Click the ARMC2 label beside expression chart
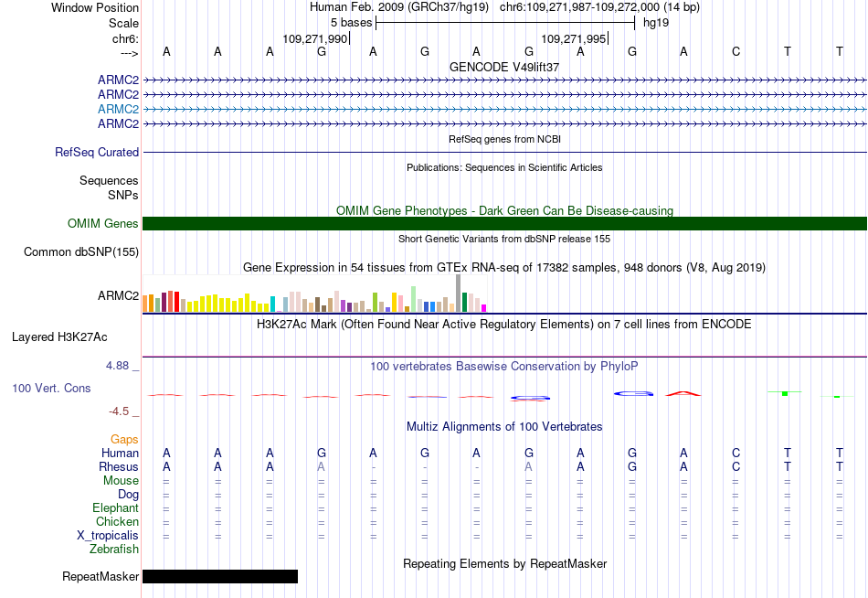This screenshot has height=598, width=868. [118, 295]
